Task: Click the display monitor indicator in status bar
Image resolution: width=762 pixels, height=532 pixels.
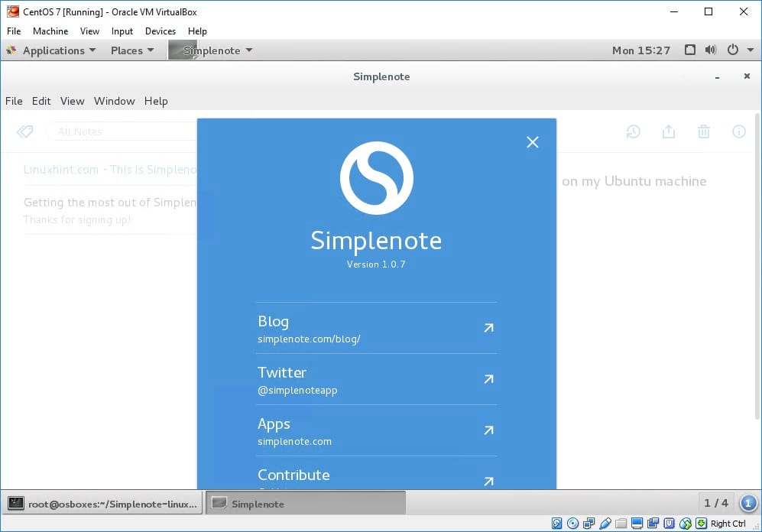Action: pyautogui.click(x=637, y=524)
